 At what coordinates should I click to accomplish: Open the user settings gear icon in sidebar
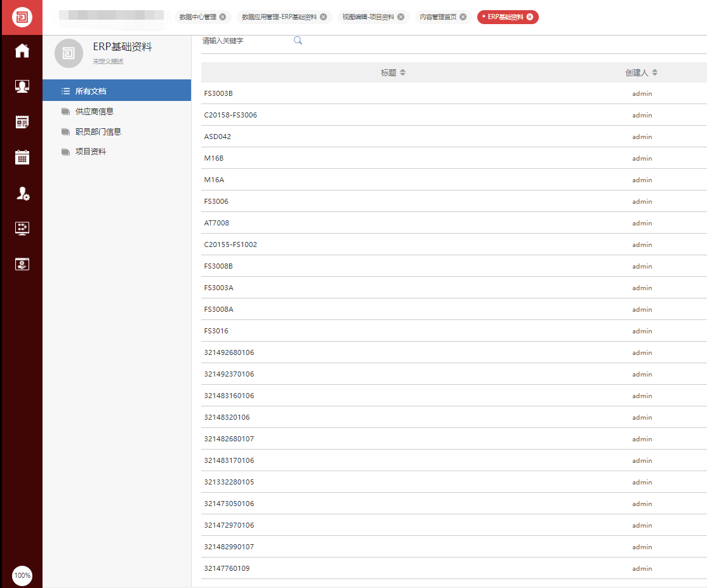(x=23, y=193)
